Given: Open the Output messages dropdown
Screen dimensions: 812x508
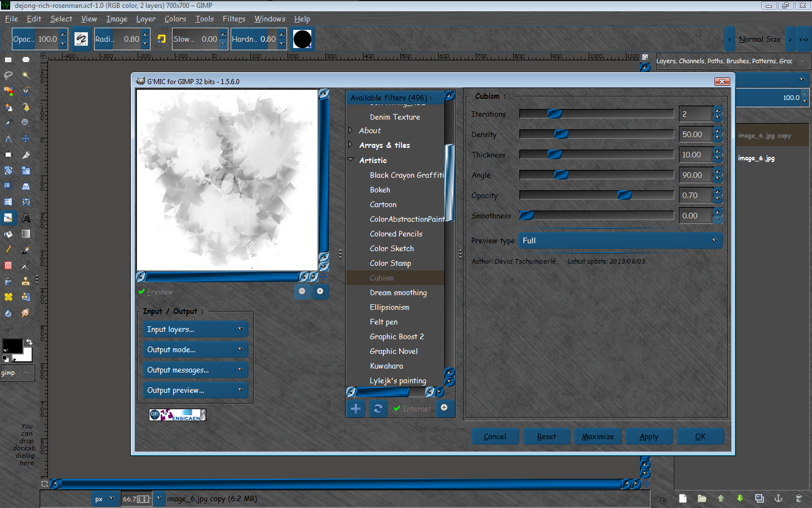Looking at the screenshot, I should [x=195, y=370].
